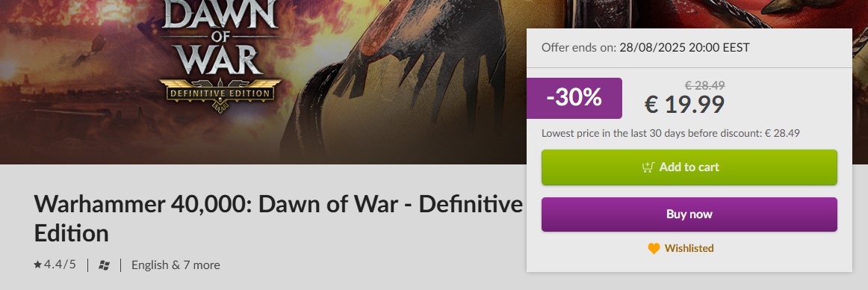Open the 4.4/5 rating score
Viewport: 868px width, 290px height.
(59, 265)
